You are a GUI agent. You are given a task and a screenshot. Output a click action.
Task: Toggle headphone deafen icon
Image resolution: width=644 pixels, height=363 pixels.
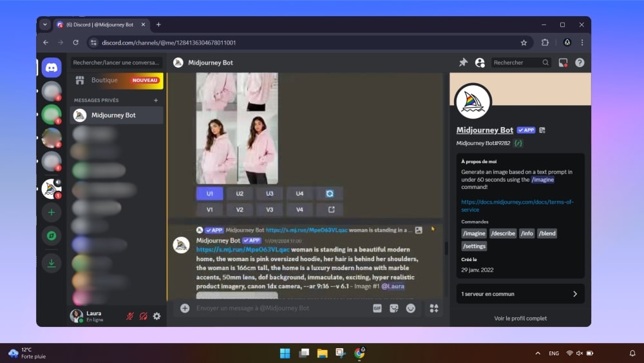[144, 316]
